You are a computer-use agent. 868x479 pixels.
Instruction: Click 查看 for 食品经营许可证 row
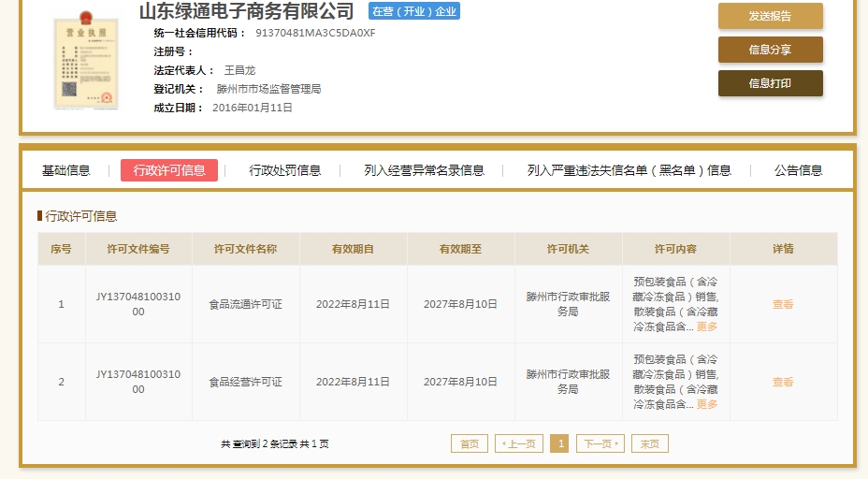(x=783, y=382)
